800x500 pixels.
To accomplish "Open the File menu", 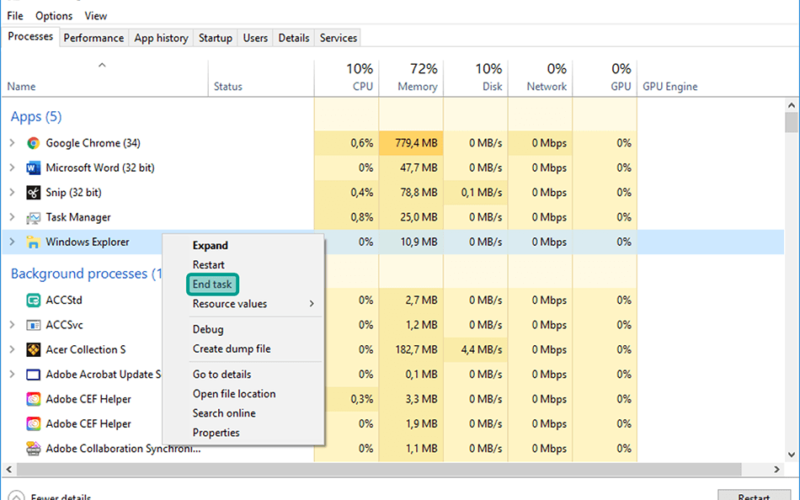I will 15,16.
